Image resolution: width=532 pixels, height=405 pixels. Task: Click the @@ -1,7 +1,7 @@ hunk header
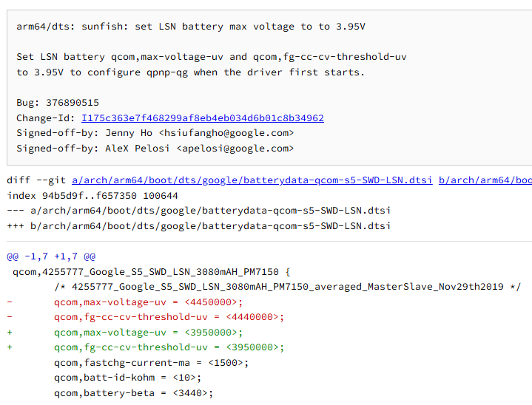tap(51, 256)
